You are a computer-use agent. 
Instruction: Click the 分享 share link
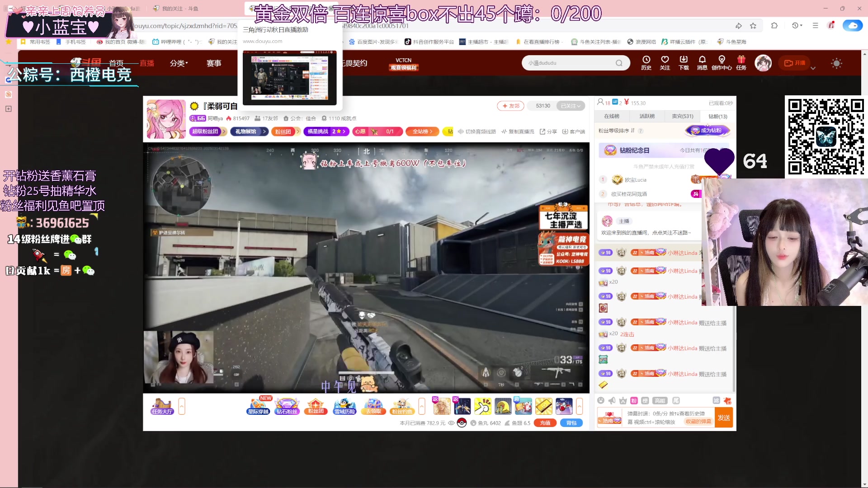[548, 131]
